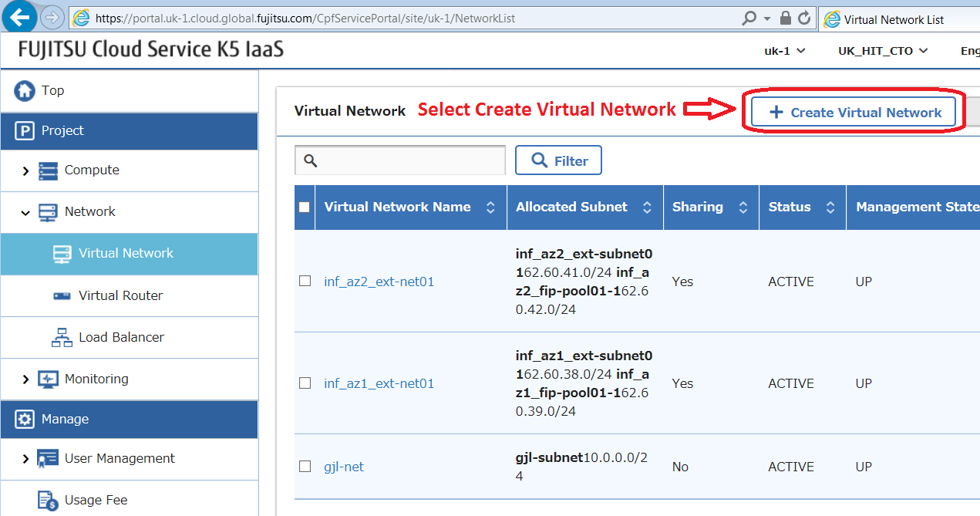Viewport: 980px width, 516px height.
Task: Click the Project section header
Action: pyautogui.click(x=130, y=131)
